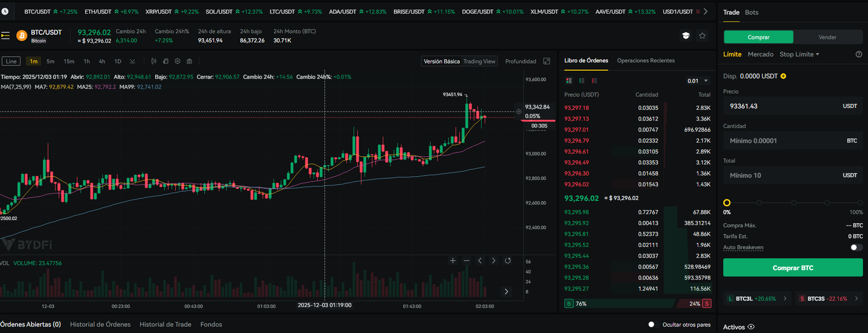Reset the chart view with refresh icon
This screenshot has width=868, height=333.
[508, 261]
